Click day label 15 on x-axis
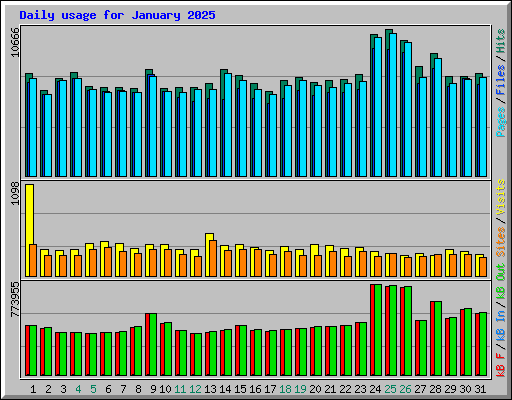This screenshot has width=512, height=400. [x=240, y=389]
